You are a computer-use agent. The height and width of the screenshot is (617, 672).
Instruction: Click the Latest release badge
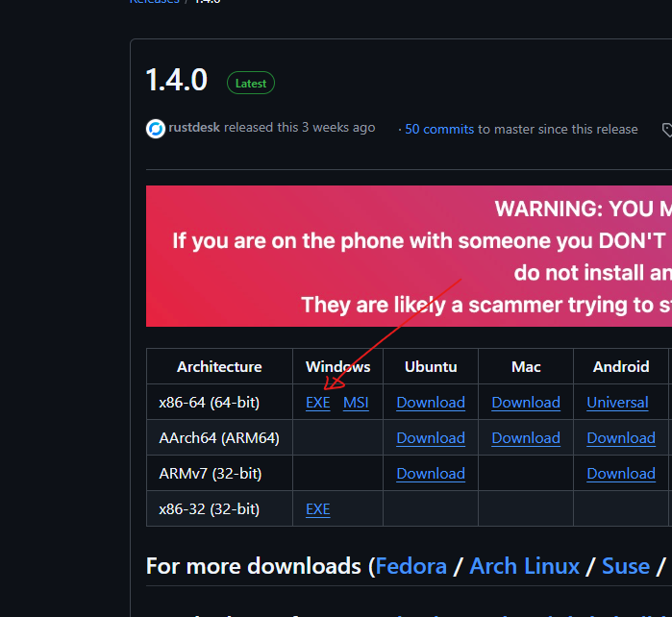251,83
